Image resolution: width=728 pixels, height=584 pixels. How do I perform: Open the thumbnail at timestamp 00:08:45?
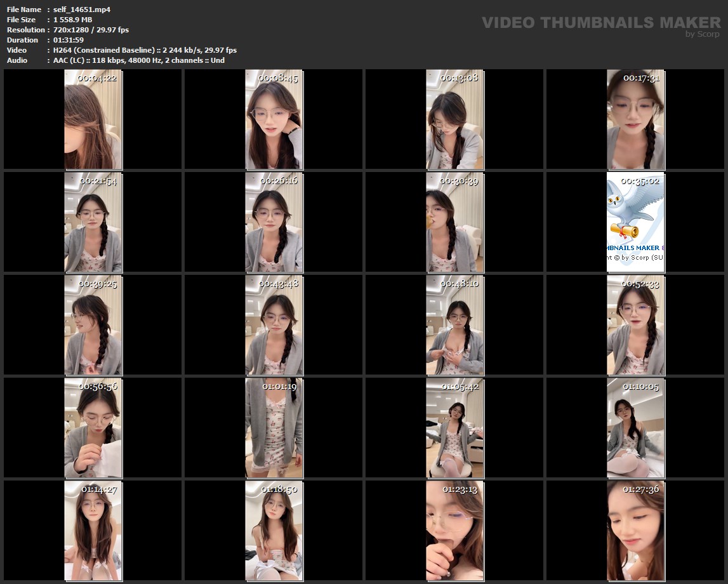(x=274, y=119)
